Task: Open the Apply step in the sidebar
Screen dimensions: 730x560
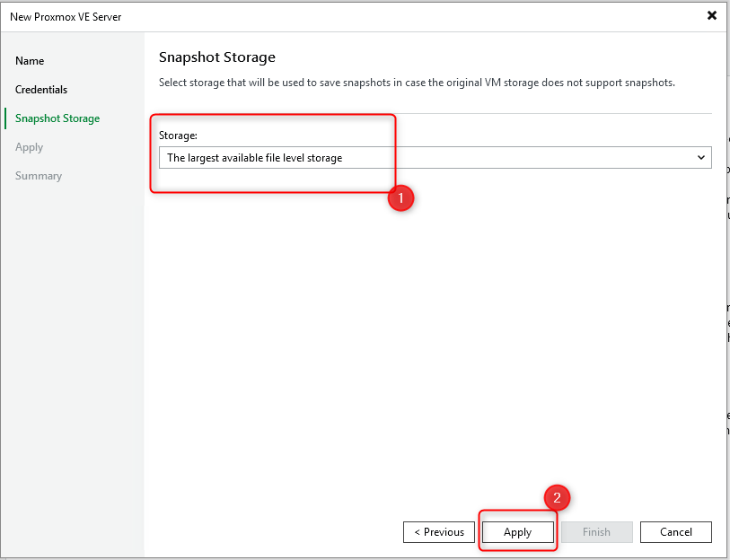Action: point(31,146)
